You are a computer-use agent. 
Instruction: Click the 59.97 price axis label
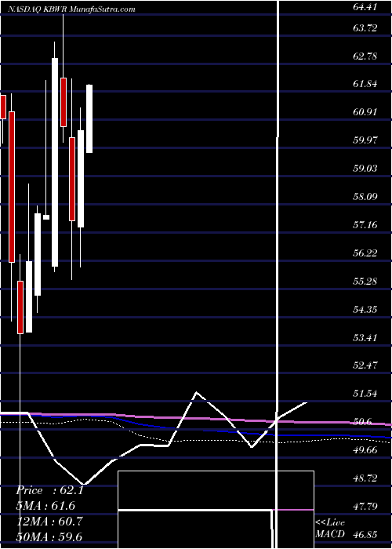click(365, 140)
